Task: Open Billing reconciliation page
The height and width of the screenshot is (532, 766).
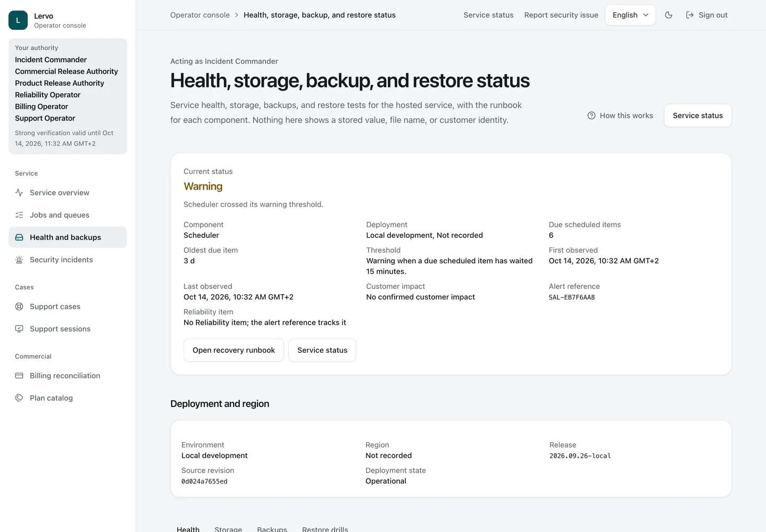Action: (68, 376)
